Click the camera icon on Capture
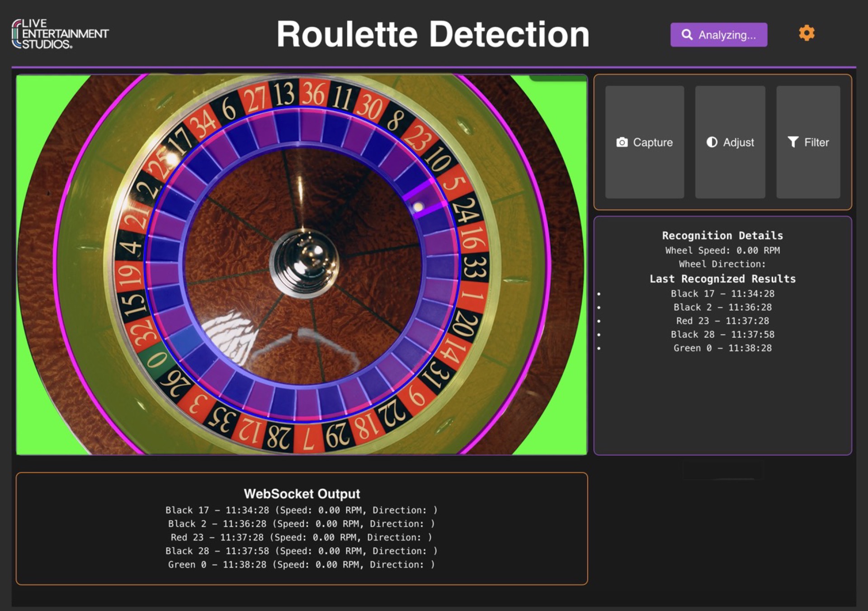The width and height of the screenshot is (868, 611). pyautogui.click(x=622, y=142)
